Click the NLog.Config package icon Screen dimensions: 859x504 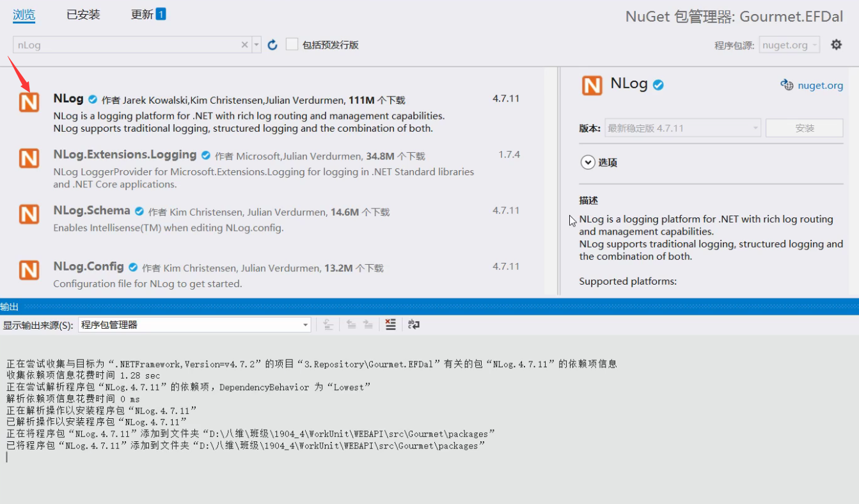point(29,270)
